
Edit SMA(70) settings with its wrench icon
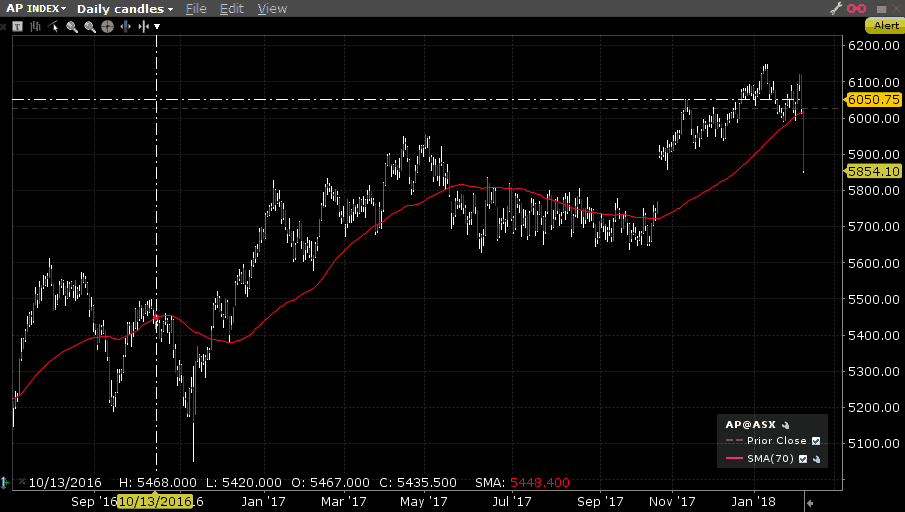click(x=816, y=459)
